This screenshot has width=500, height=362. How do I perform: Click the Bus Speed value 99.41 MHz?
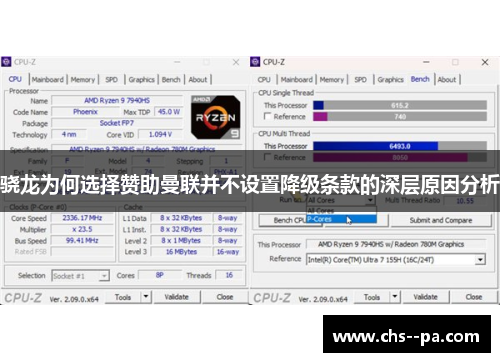click(82, 240)
